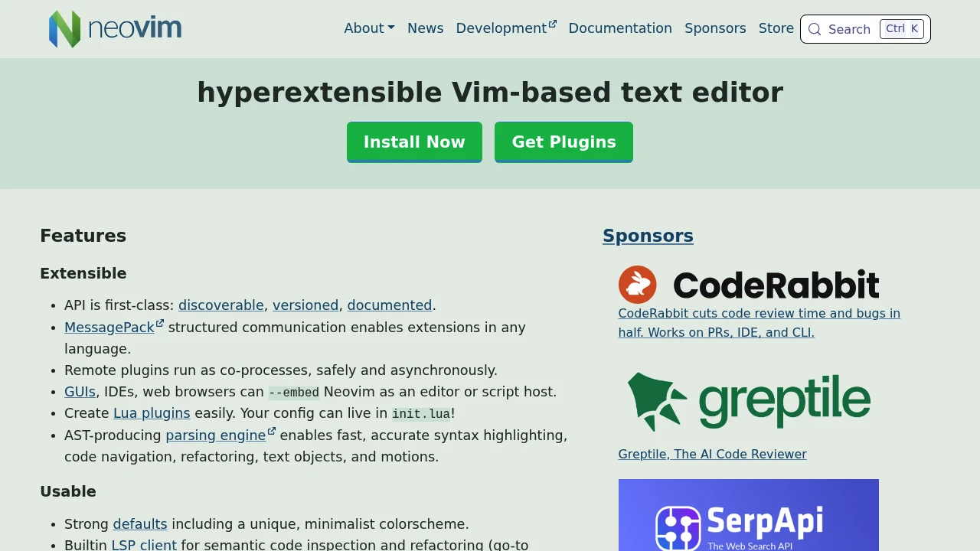Click the 'init.lua' code text

(x=421, y=414)
